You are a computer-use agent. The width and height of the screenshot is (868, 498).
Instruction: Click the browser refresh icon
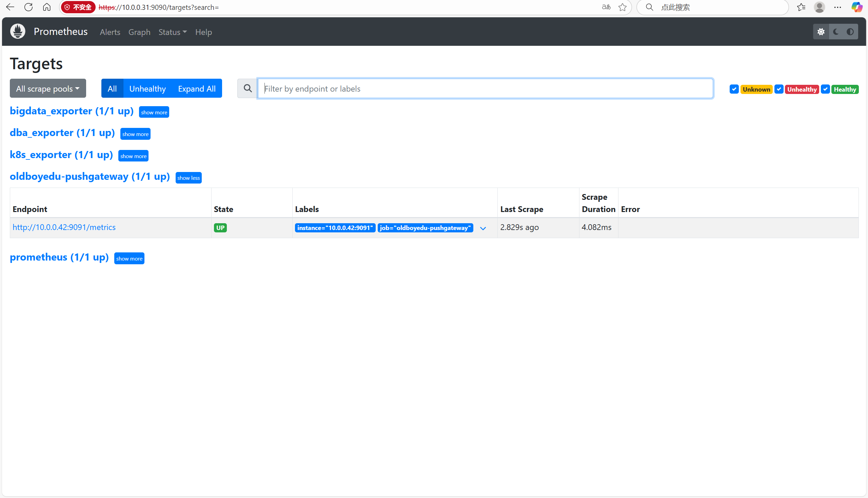28,7
